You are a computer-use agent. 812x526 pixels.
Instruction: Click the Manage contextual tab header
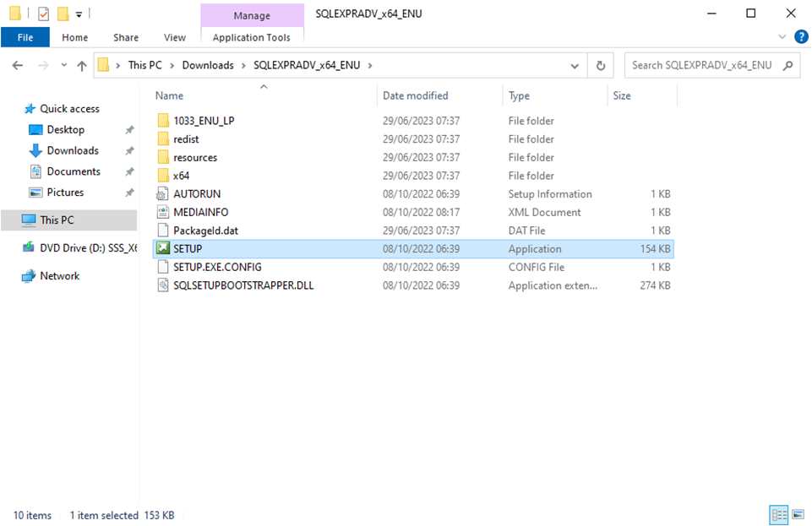252,15
